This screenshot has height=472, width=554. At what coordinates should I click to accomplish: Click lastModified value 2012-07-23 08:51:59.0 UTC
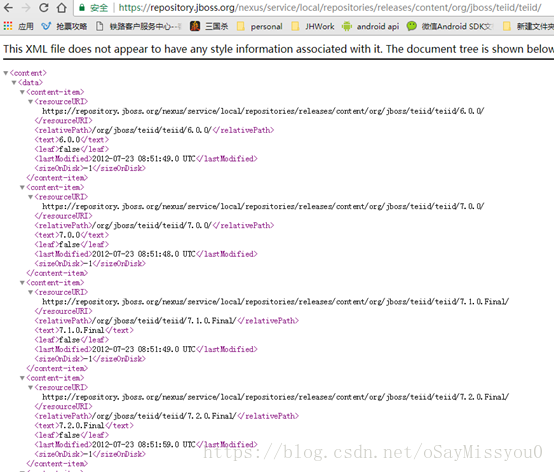(144, 445)
